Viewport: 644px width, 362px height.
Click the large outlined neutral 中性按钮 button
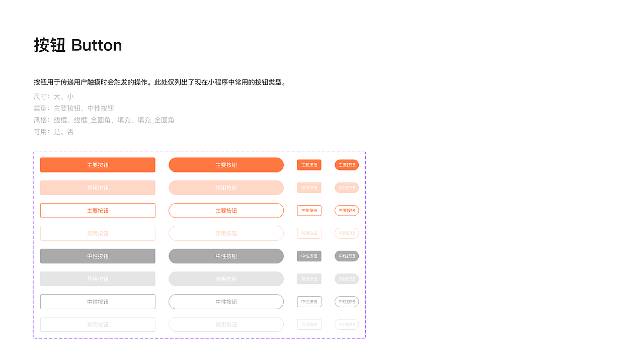pyautogui.click(x=98, y=302)
